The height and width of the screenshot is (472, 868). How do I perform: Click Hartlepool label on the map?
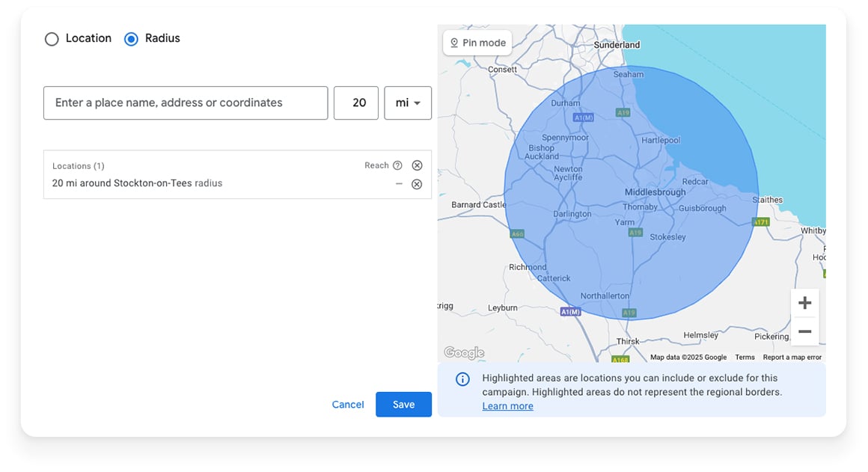pos(661,141)
